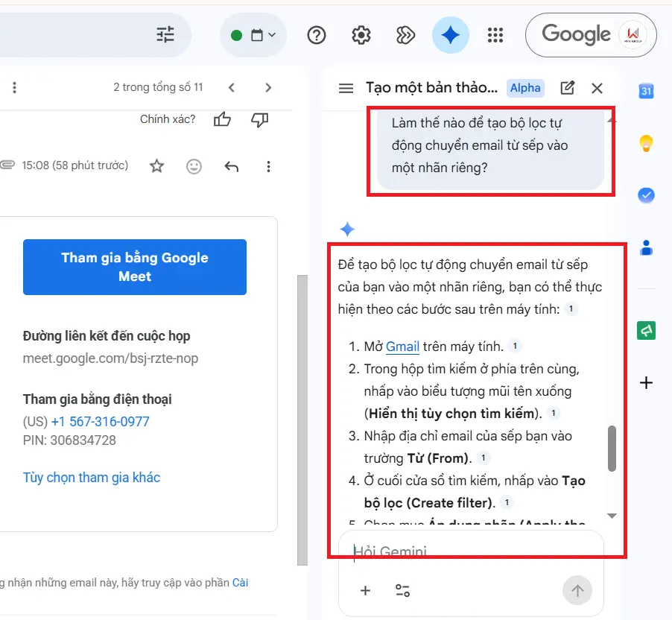Get more add-ons plus icon
Viewport: 672px width, 620px height.
point(646,382)
